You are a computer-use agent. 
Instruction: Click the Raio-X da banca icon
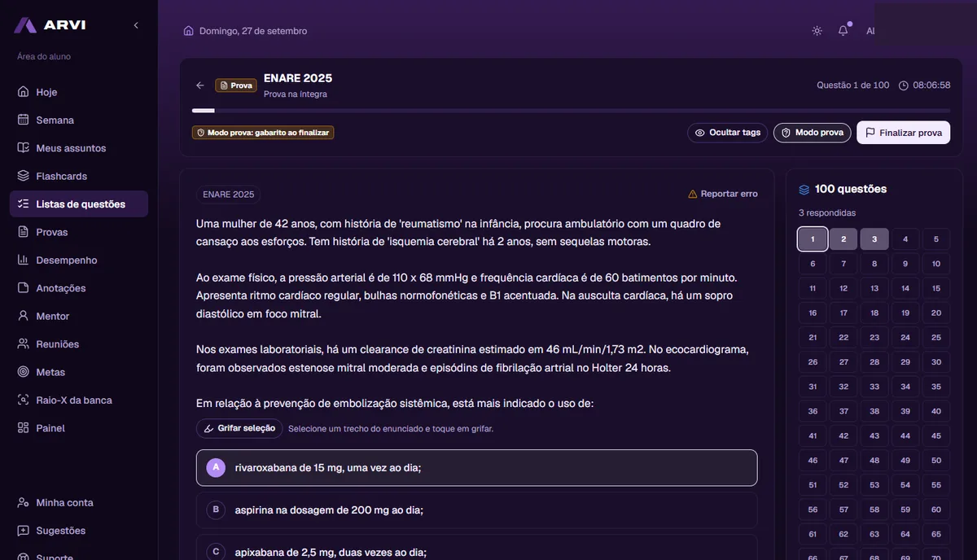tap(24, 400)
